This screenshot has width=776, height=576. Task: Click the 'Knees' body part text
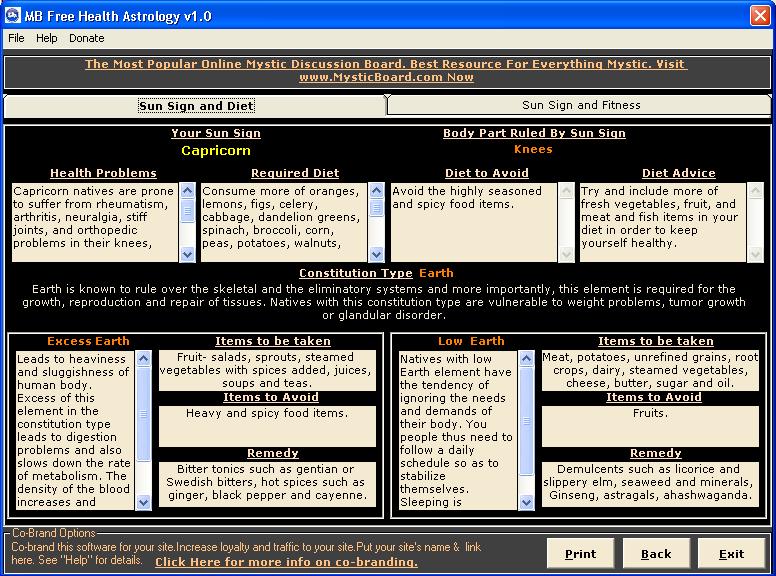[x=534, y=149]
